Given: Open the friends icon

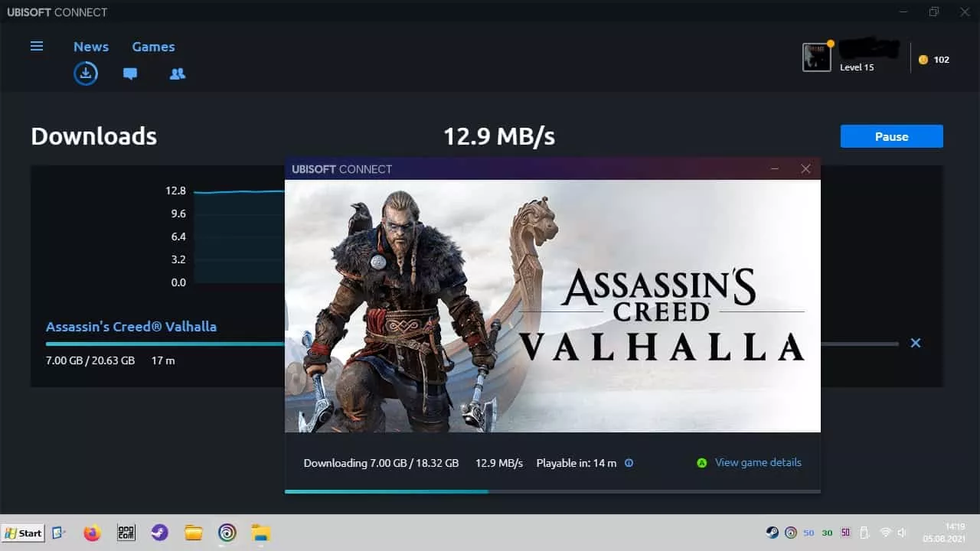Looking at the screenshot, I should [178, 74].
